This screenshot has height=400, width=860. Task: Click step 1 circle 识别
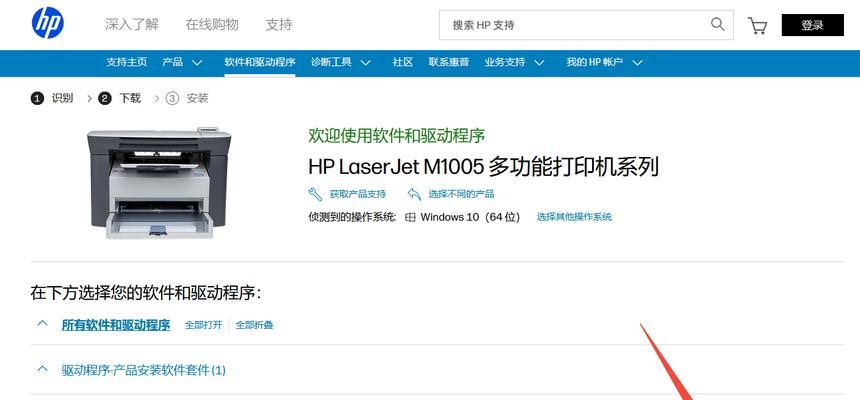tap(37, 99)
